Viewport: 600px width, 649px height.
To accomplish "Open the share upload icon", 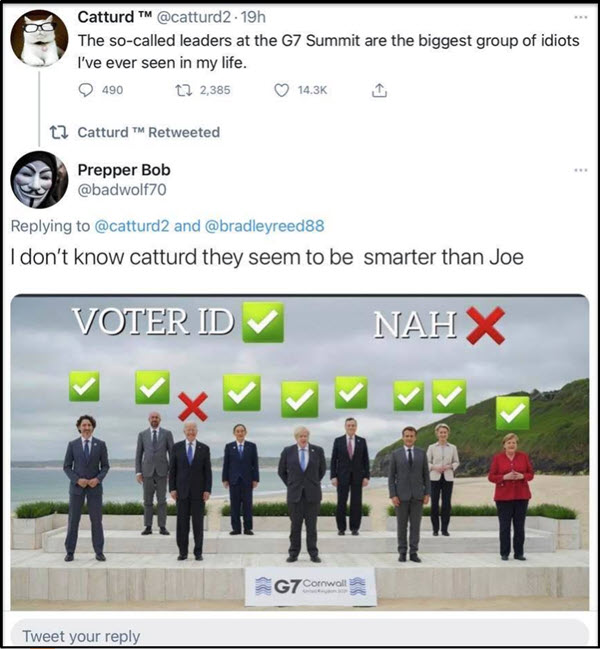I will click(379, 90).
